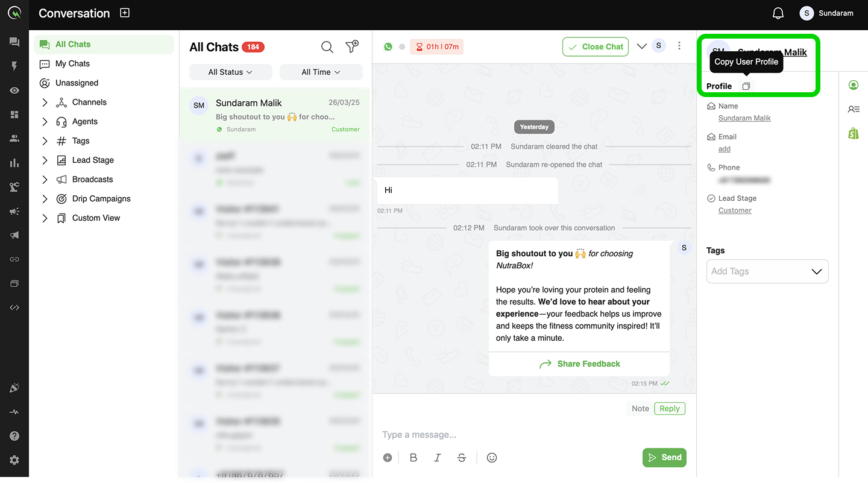This screenshot has height=483, width=868.
Task: Open the chat filter funnel icon
Action: [x=352, y=47]
